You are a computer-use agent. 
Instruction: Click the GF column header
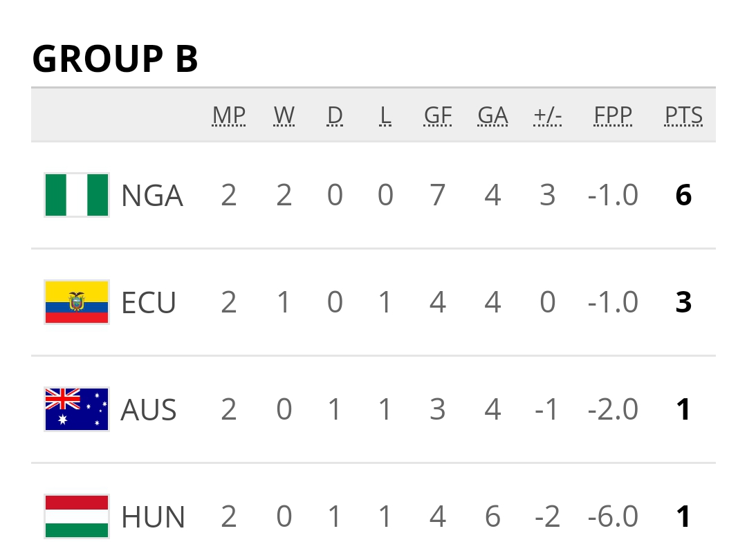click(437, 115)
